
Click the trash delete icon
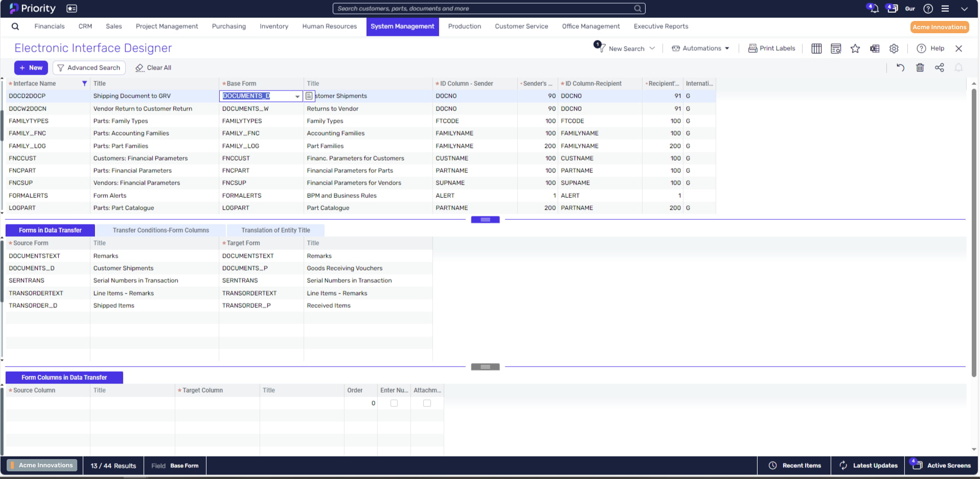click(920, 67)
